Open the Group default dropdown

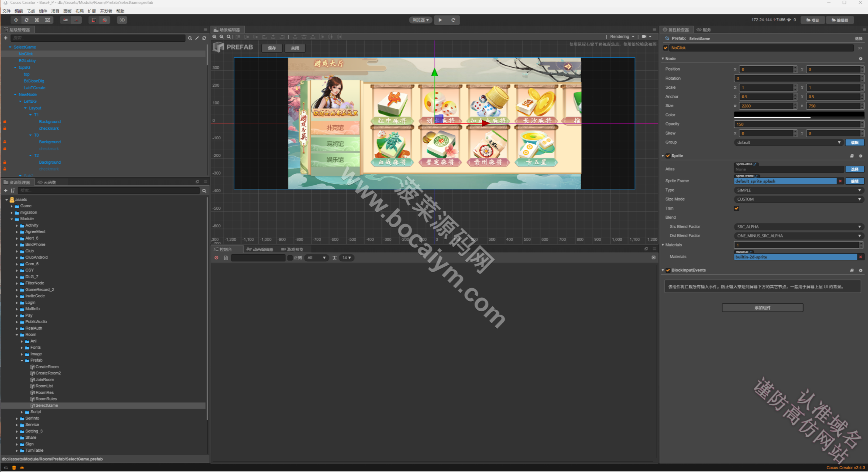[788, 143]
